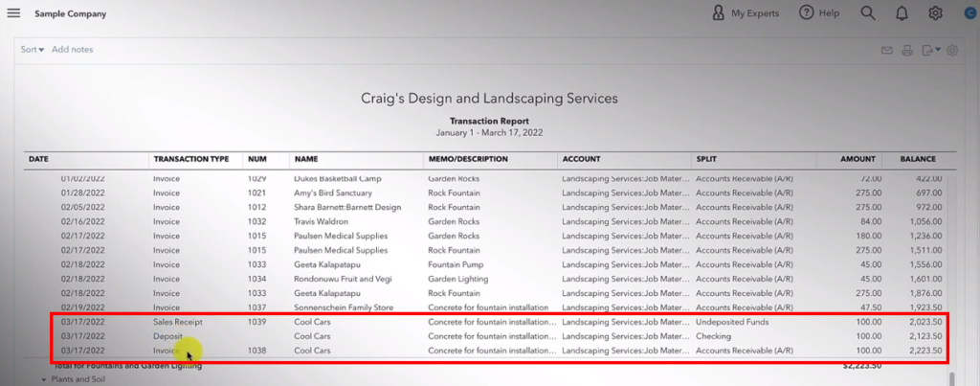Click the 02/16/2022 date cell
This screenshot has height=386, width=980.
click(x=81, y=221)
